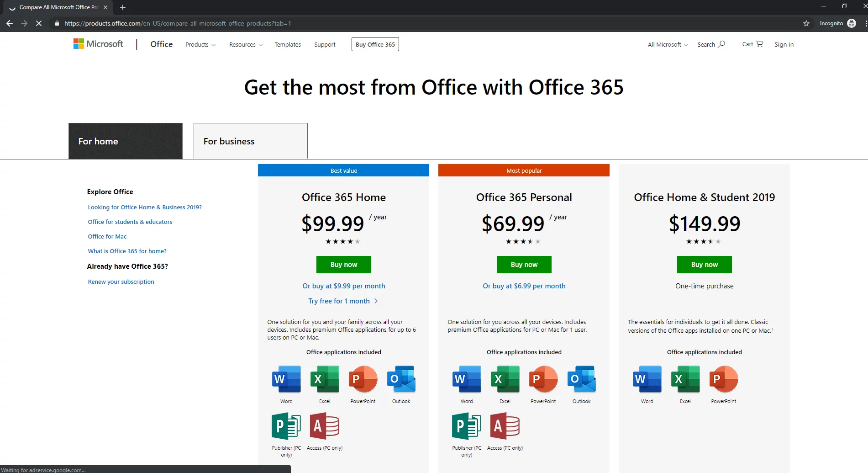Click the Word icon under Home & Student 2019
Viewport: 868px width, 473px height.
tap(647, 379)
